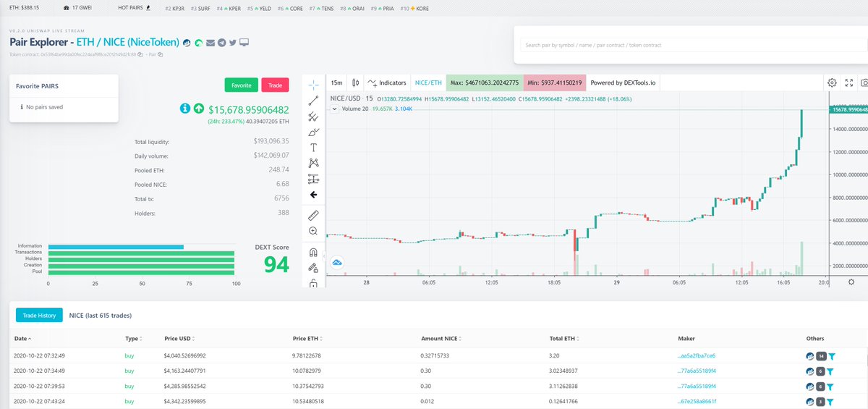Sort trades by Total ETH column
Viewport: 868px width, 409px height.
566,338
